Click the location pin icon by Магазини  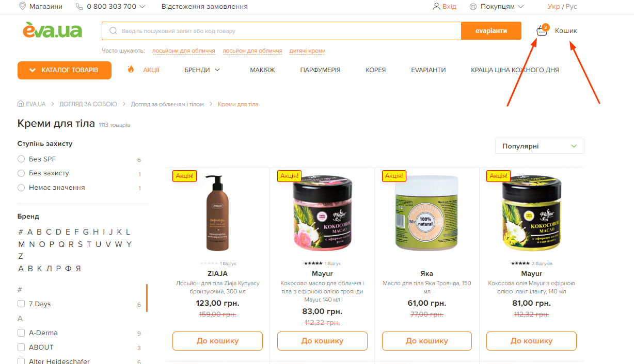[x=22, y=6]
